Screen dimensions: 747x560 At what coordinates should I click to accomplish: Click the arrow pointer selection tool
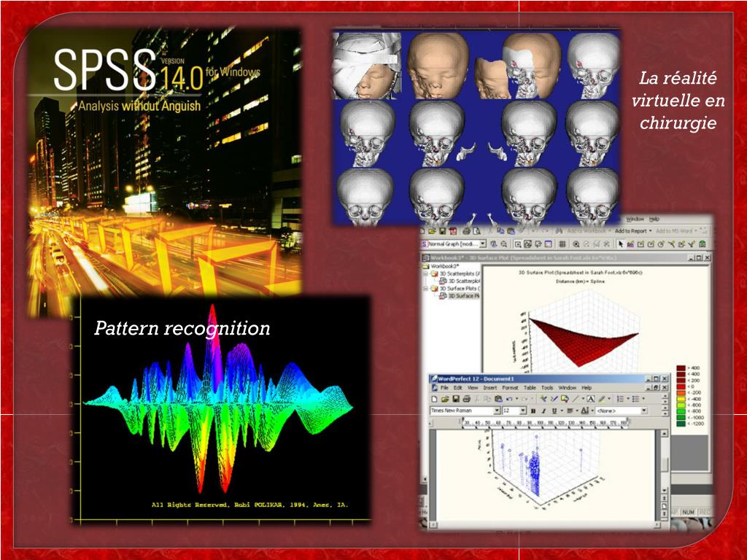(x=620, y=244)
